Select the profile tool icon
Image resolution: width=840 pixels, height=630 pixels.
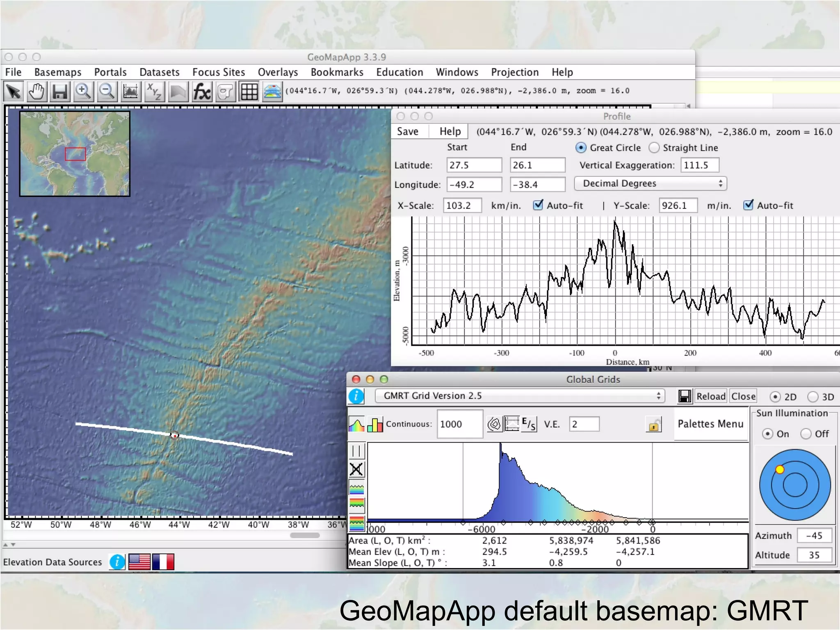pyautogui.click(x=130, y=91)
